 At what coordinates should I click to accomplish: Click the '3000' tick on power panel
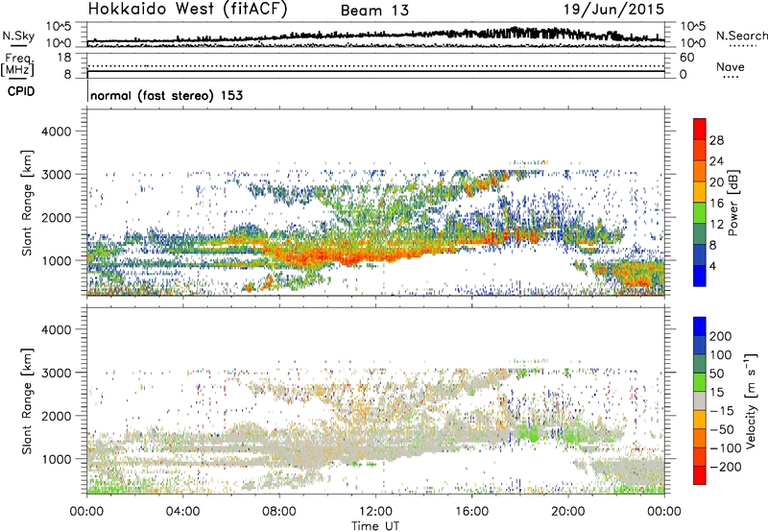pyautogui.click(x=56, y=175)
